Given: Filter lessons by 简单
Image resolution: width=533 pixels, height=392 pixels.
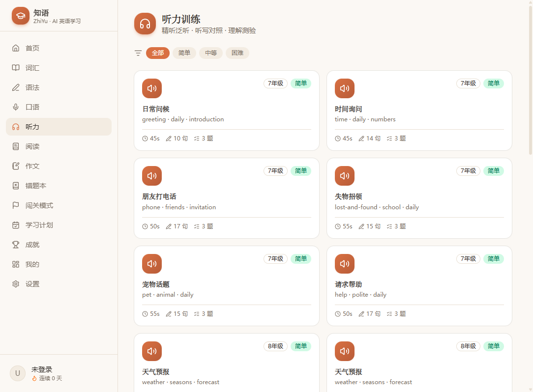Looking at the screenshot, I should pos(184,53).
